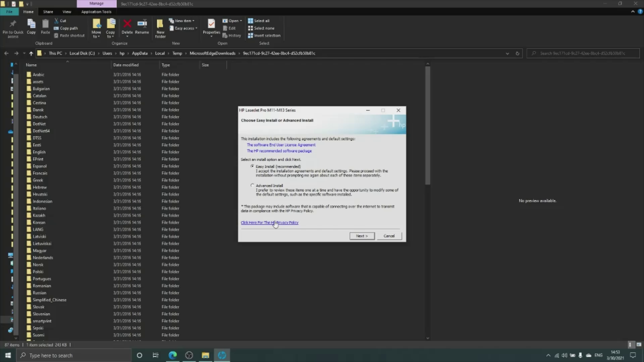Open File Explorer help icon
The image size is (644, 362).
(640, 12)
